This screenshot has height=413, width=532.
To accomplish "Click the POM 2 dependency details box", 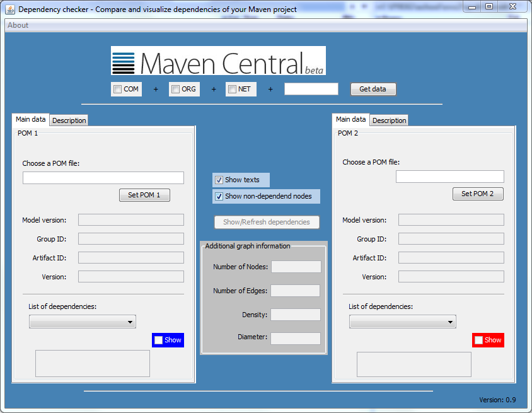I will 414,364.
